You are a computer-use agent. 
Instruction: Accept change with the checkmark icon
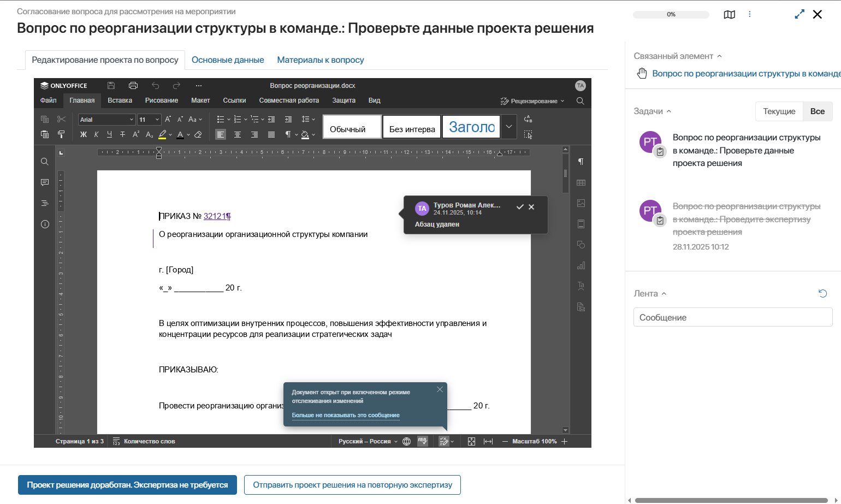520,207
